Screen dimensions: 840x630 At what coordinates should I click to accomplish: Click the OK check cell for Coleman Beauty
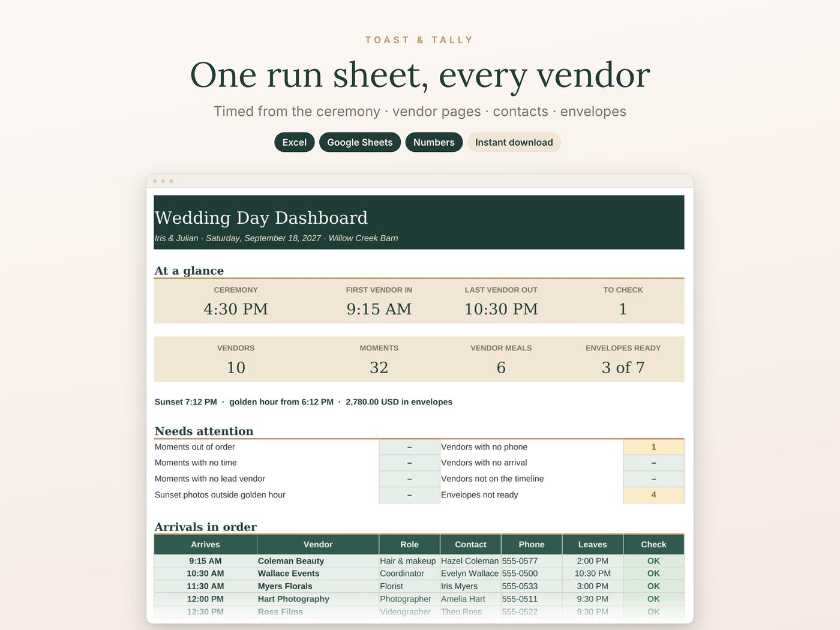pyautogui.click(x=653, y=561)
